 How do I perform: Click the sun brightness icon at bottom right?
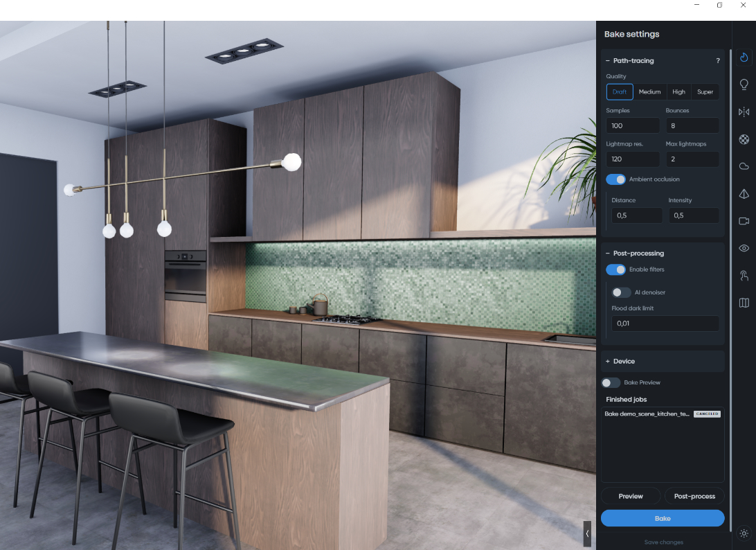coord(744,533)
